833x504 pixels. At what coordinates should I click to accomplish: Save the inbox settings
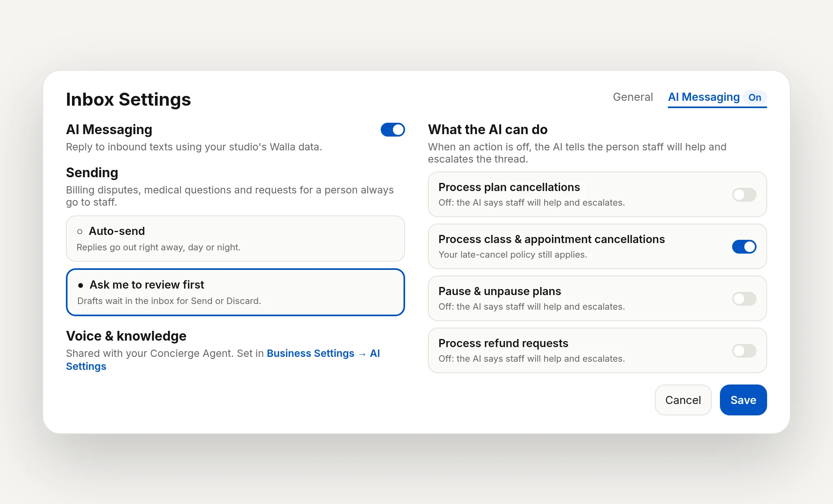click(x=743, y=400)
